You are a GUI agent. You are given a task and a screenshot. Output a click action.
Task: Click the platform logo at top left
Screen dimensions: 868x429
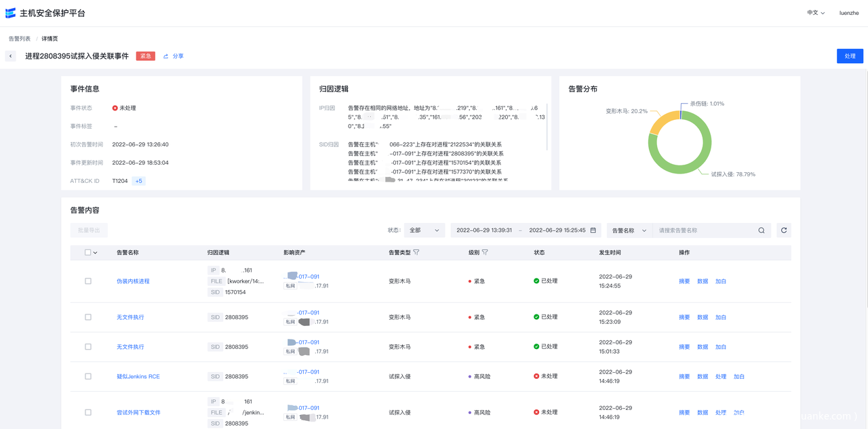[11, 13]
